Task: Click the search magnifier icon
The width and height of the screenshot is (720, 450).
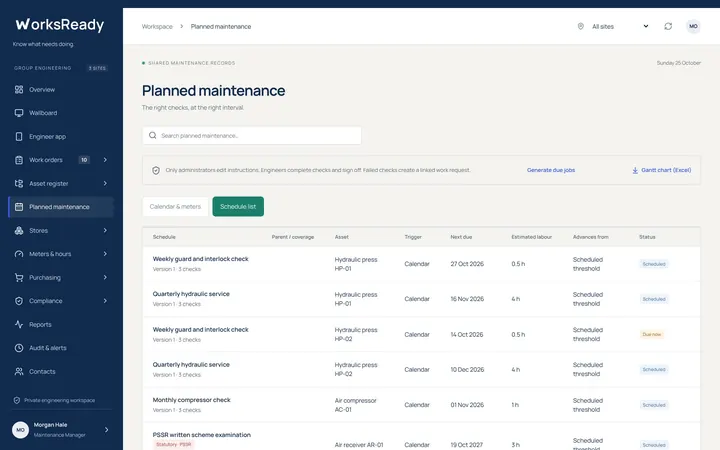Action: click(152, 135)
